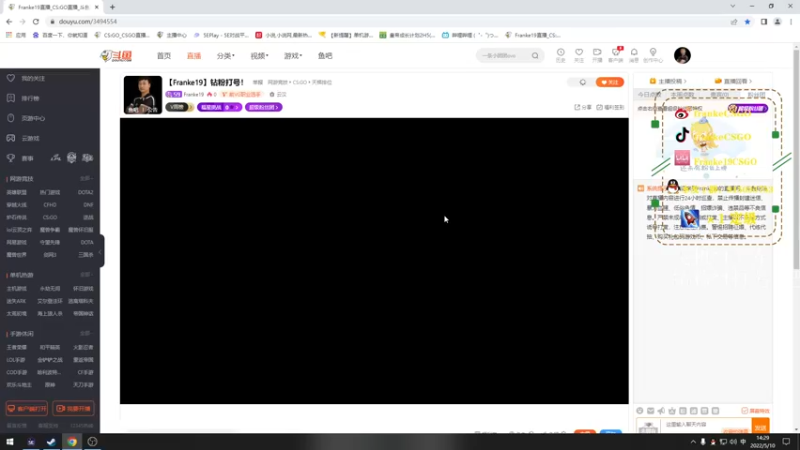Click the orange send button in chat
This screenshot has height=450, width=800.
click(x=760, y=427)
